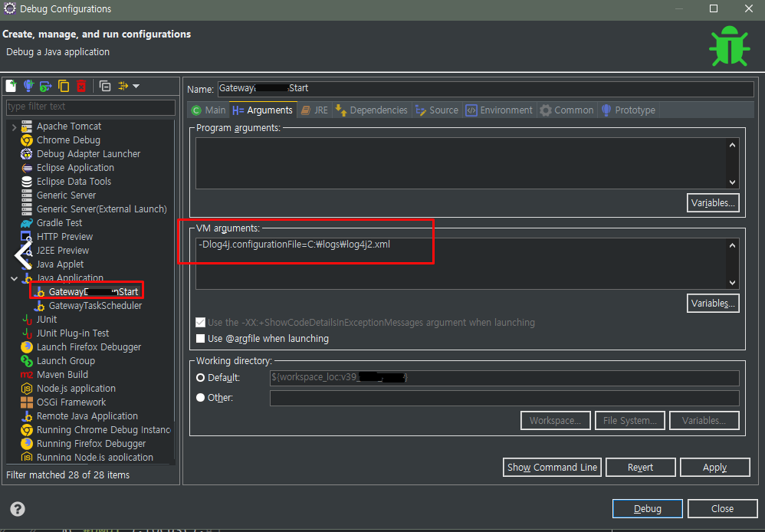The height and width of the screenshot is (532, 765).
Task: Open the Common tab
Action: coord(567,110)
